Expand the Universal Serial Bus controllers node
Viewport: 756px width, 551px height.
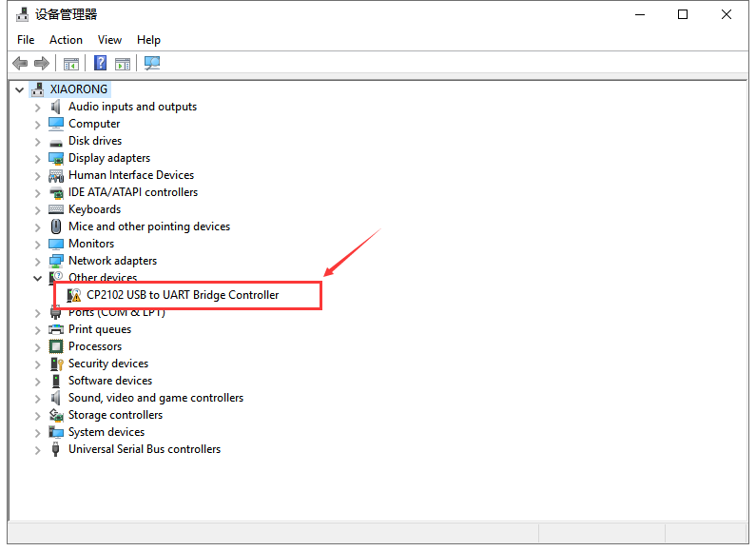coord(38,449)
